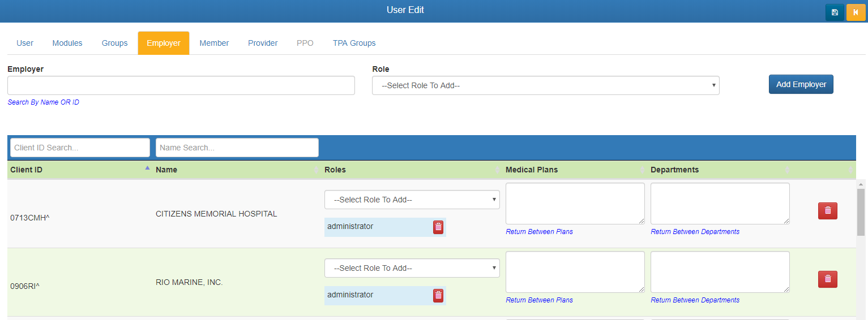Screen dimensions: 868x320
Task: Expand role dropdown for Rio Marine, Inc.
Action: (x=412, y=268)
